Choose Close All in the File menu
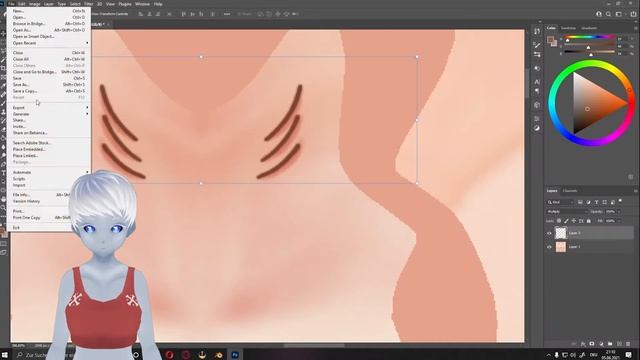Viewport: 640px width, 360px height. point(49,59)
